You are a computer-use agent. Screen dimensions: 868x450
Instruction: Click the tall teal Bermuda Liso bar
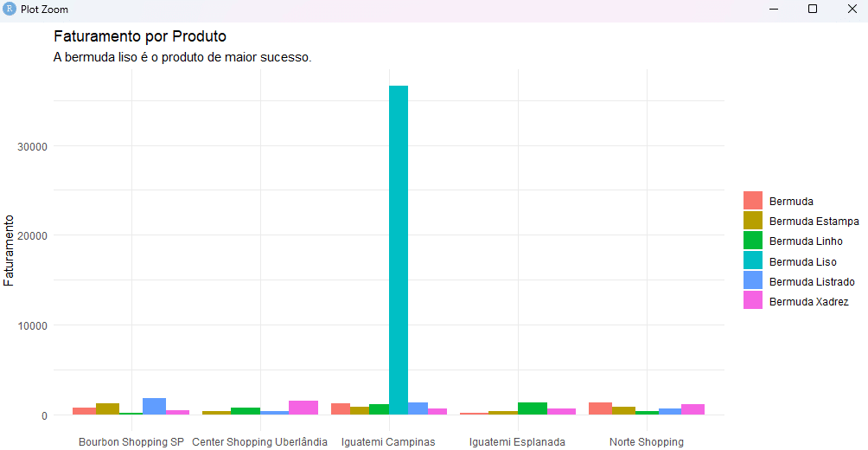click(x=399, y=250)
